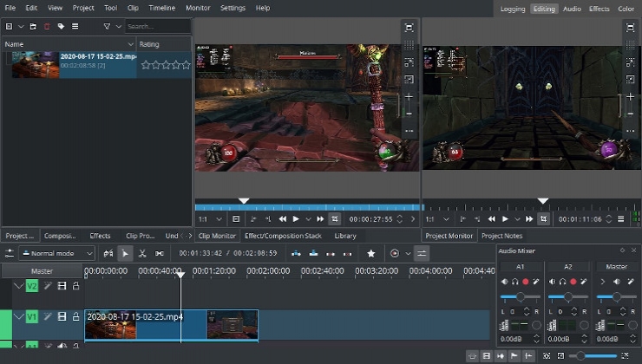This screenshot has height=364, width=642.
Task: Click the Set Zone Out icon in Clip Monitor
Action: click(268, 219)
